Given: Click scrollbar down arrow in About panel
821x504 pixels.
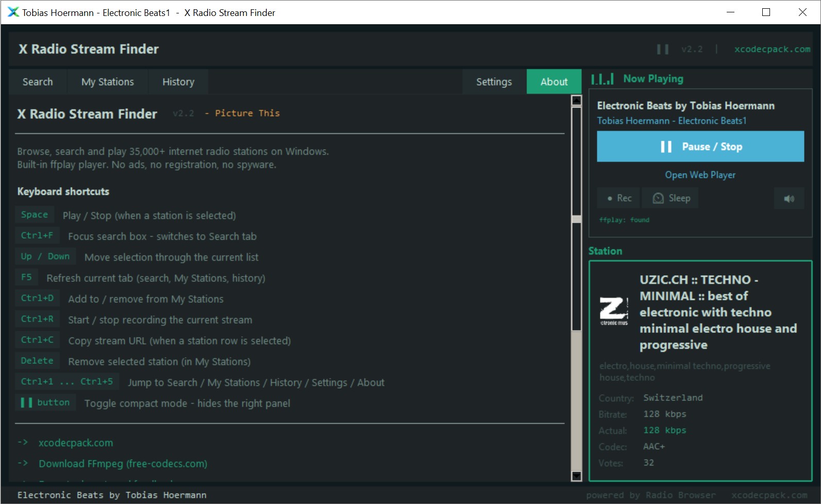Looking at the screenshot, I should click(x=577, y=476).
